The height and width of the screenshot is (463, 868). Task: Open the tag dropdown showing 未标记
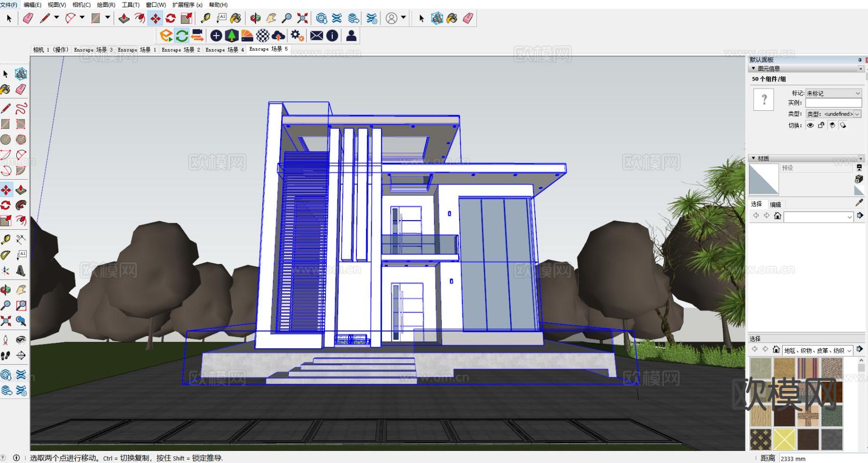point(833,93)
